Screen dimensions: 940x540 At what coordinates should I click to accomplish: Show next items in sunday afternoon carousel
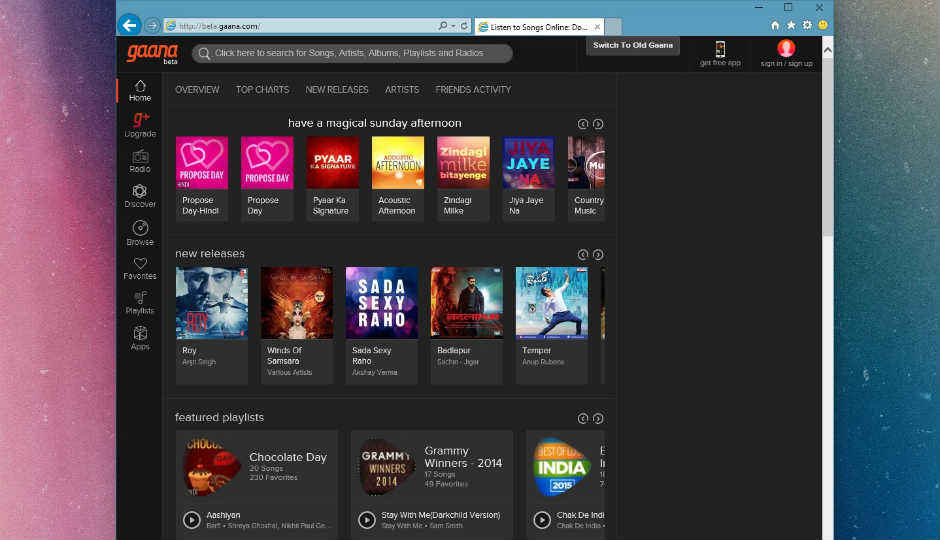click(598, 124)
